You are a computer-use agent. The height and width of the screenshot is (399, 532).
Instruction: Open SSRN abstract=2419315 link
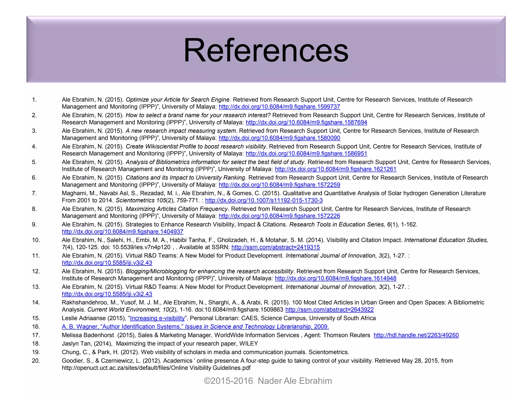(276, 247)
